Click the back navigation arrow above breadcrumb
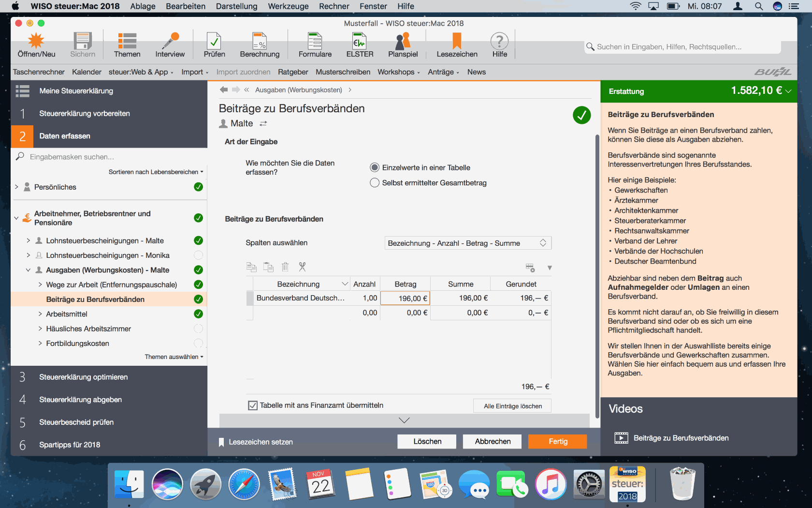Viewport: 812px width, 508px height. click(x=223, y=90)
